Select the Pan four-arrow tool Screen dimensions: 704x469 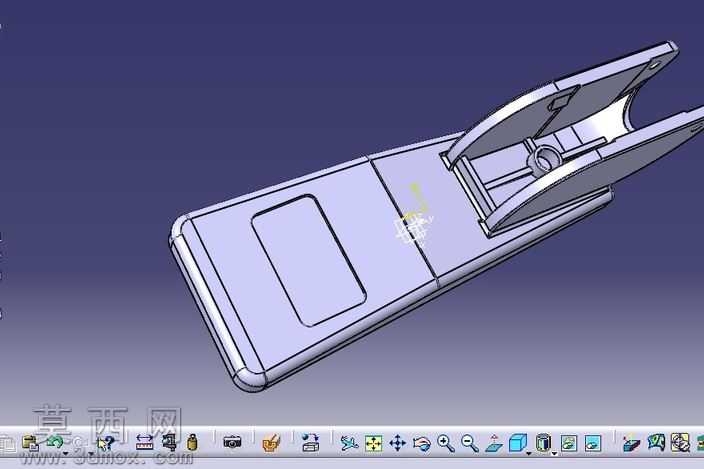(397, 443)
